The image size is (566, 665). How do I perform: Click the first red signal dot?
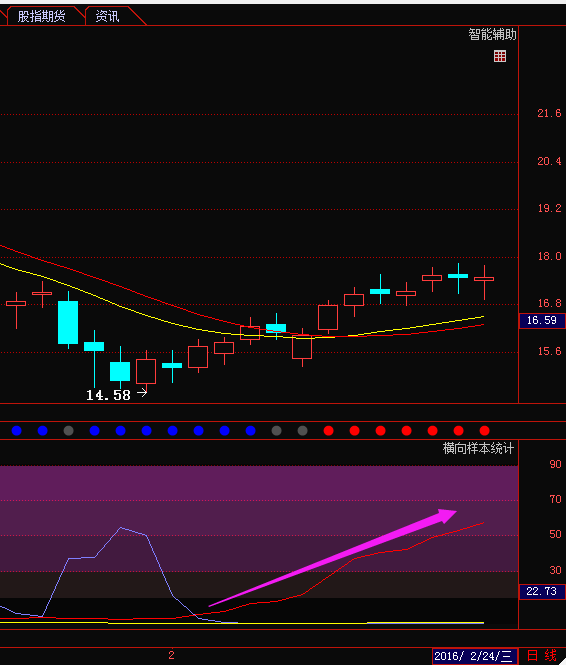[x=329, y=431]
